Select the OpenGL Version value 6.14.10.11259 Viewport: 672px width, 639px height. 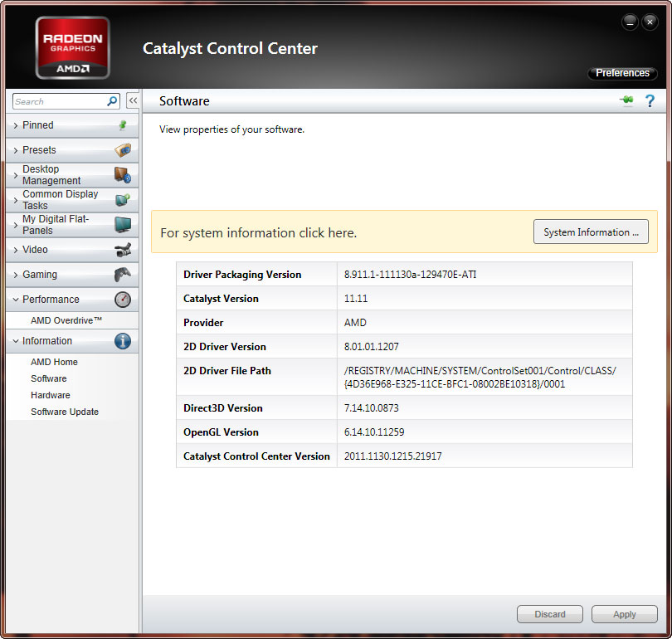coord(374,432)
